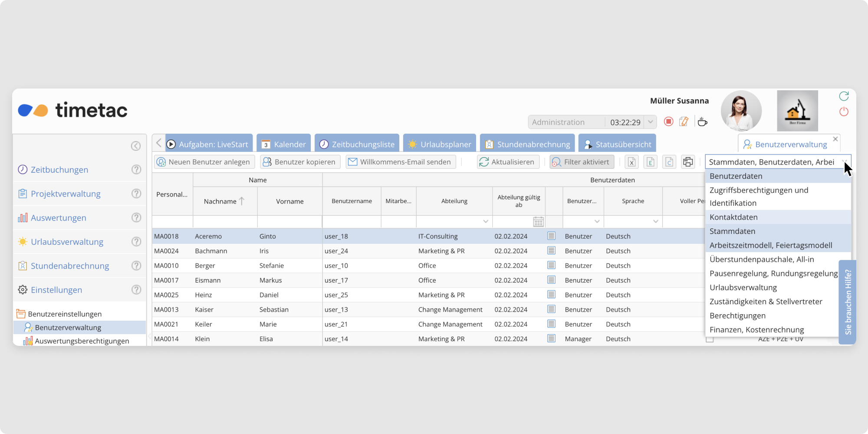Viewport: 868px width, 434px height.
Task: Switch to the Urlaubsplaner tab
Action: pos(440,144)
